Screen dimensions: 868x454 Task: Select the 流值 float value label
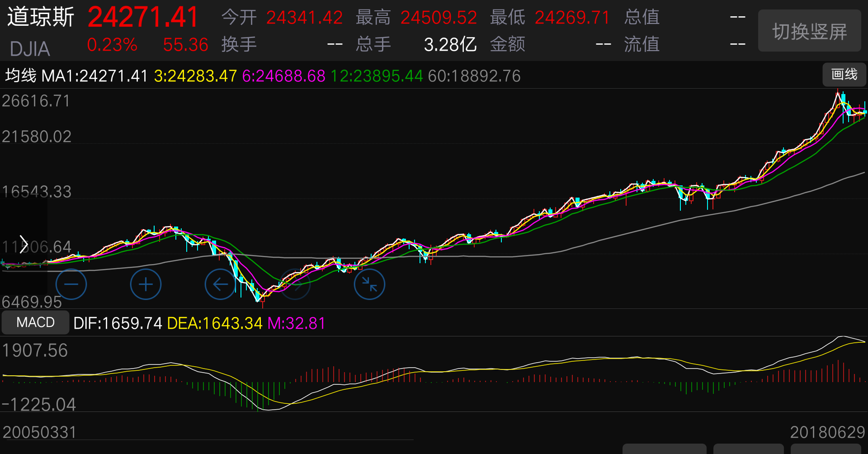tap(642, 44)
